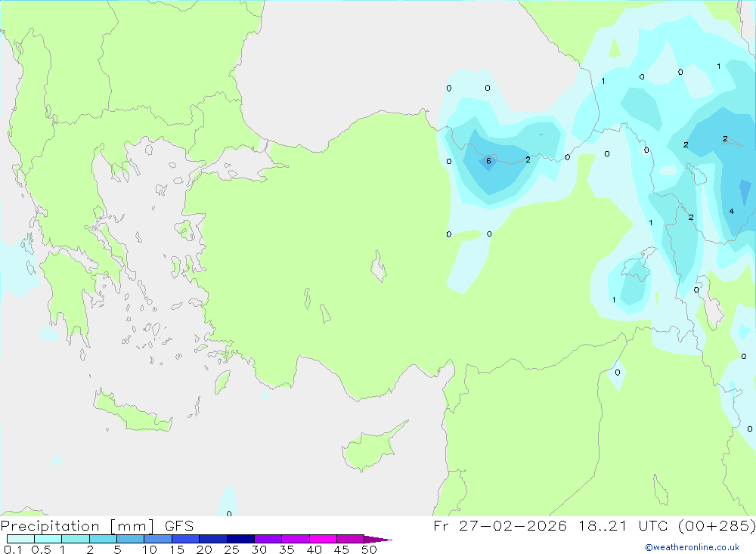
Task: Click the 40–45 mm magenta legend swatch
Action: 323,539
